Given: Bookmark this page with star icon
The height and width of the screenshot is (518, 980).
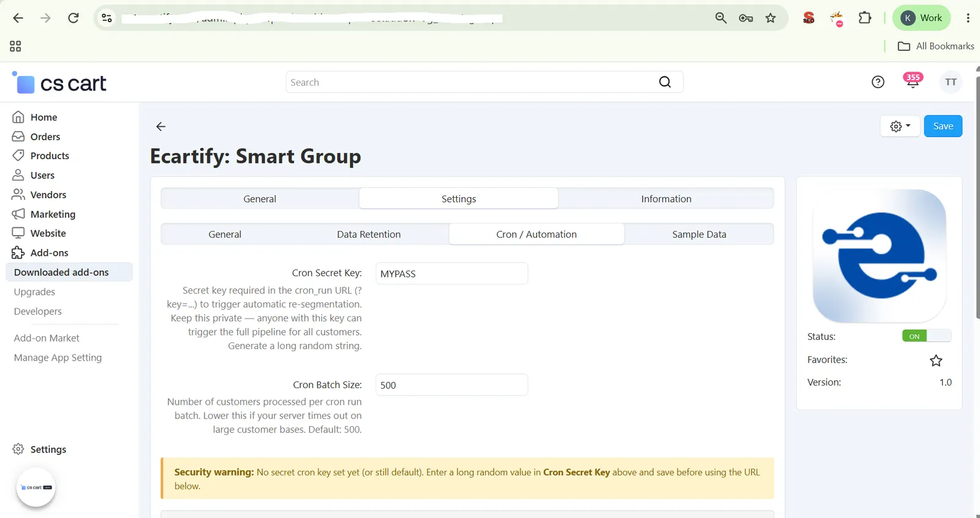Looking at the screenshot, I should tap(771, 18).
